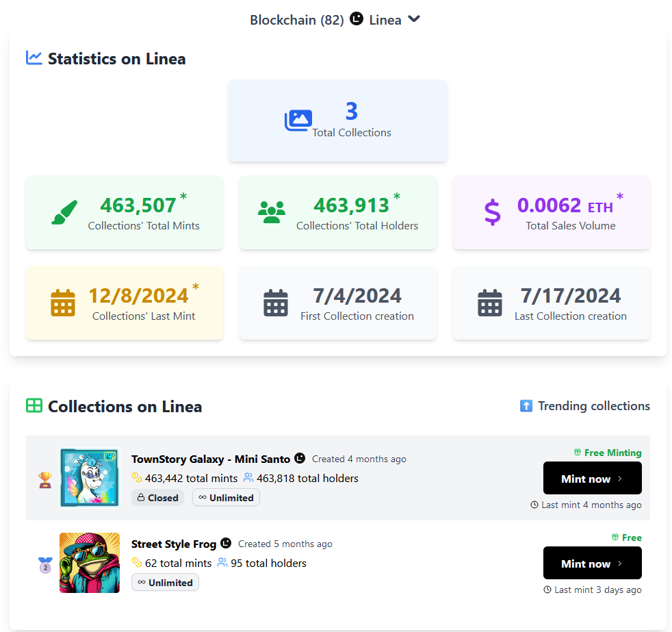Open Street Style Frog thumbnail image
672x632 pixels.
[x=90, y=563]
